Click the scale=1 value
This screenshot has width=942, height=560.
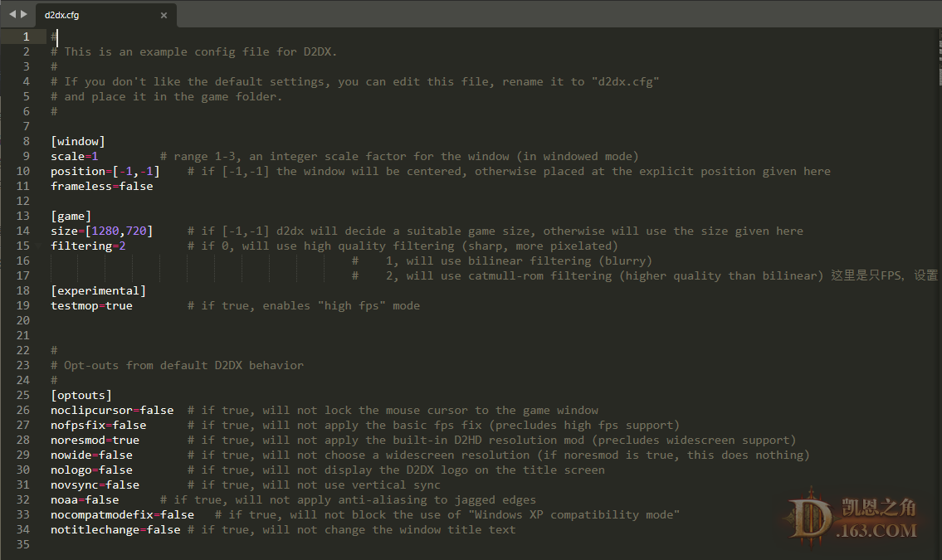pos(95,156)
